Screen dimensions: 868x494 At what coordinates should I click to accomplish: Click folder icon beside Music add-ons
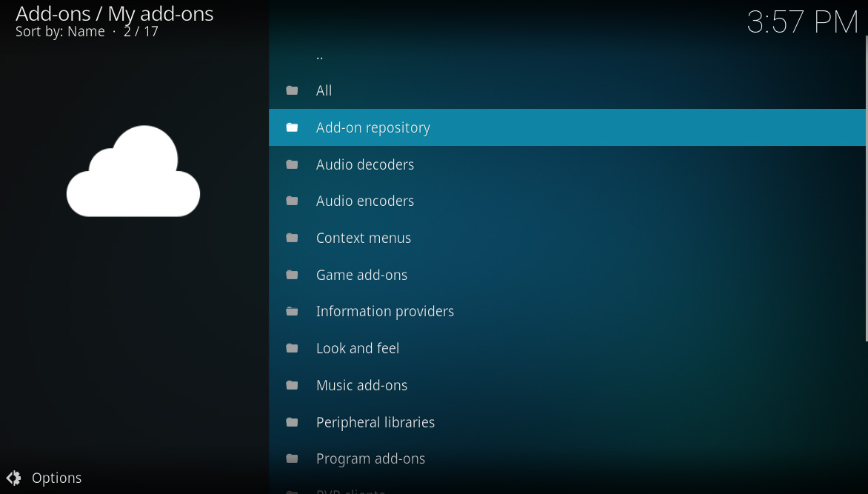(x=292, y=385)
